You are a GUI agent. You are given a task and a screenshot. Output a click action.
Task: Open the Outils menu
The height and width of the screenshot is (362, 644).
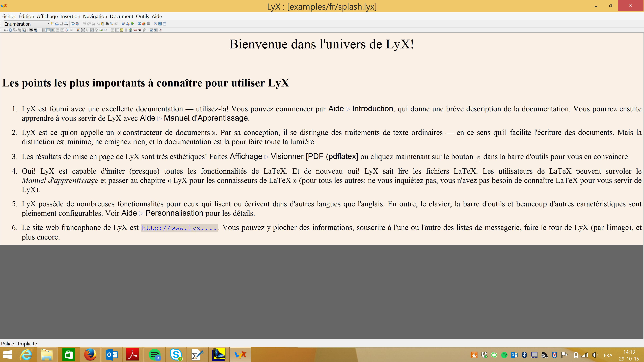(142, 16)
